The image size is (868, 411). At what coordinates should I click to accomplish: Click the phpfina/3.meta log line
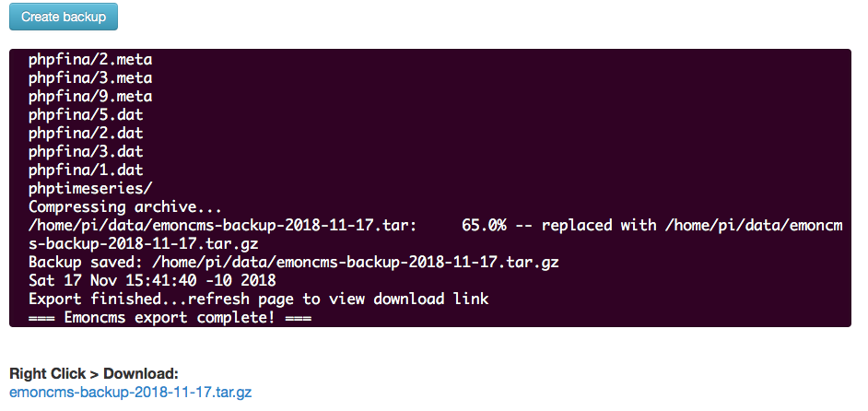[x=90, y=77]
